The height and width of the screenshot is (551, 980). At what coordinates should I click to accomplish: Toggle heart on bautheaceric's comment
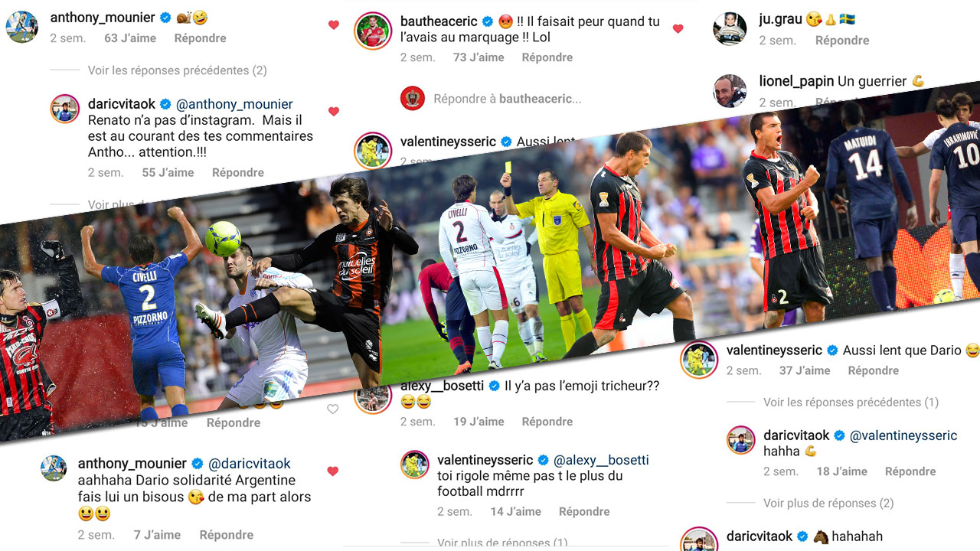click(678, 29)
